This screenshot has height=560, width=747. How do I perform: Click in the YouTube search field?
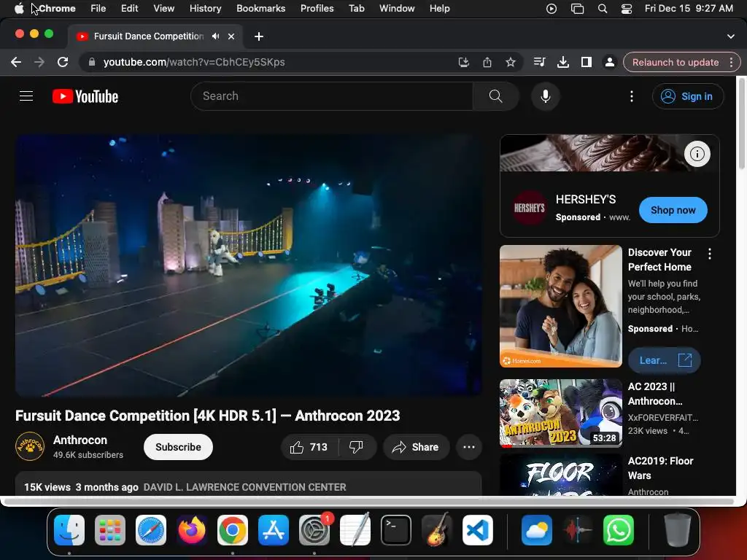tap(331, 96)
